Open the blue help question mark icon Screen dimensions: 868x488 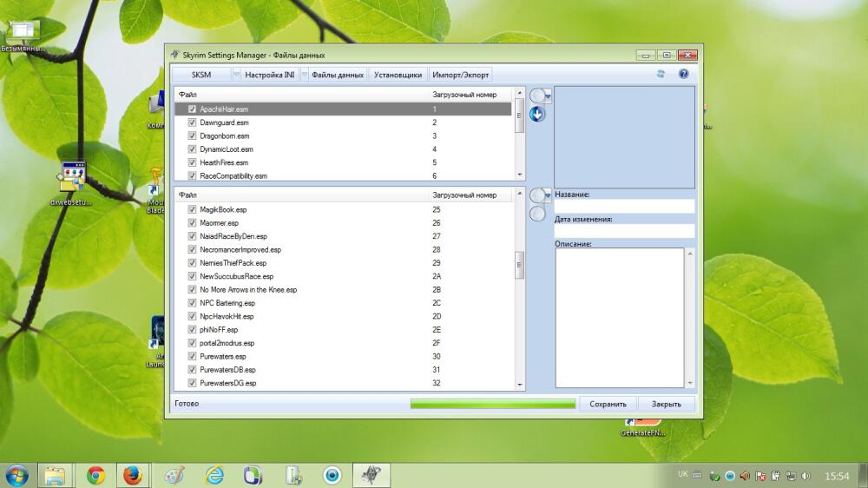tap(684, 74)
